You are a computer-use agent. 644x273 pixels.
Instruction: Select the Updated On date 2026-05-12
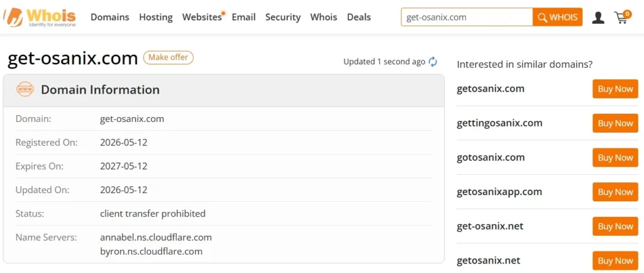[x=124, y=190]
